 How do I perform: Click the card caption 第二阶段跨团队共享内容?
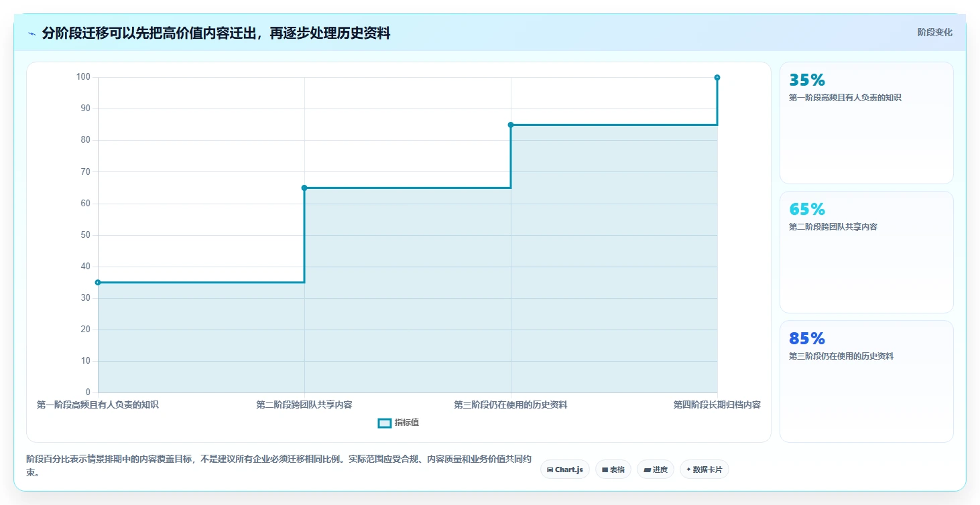coord(833,227)
